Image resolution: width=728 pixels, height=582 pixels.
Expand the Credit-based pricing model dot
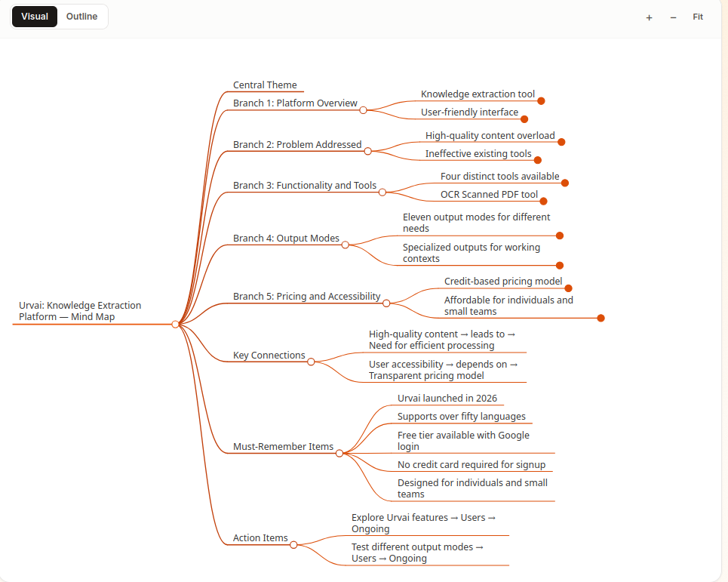(x=568, y=288)
